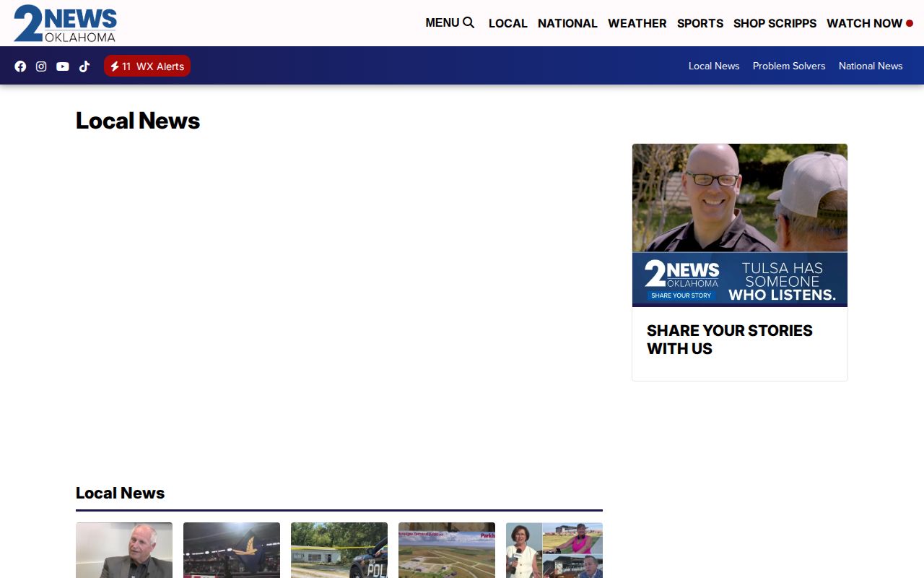
Task: Select Local News in the blue subnav
Action: 714,66
